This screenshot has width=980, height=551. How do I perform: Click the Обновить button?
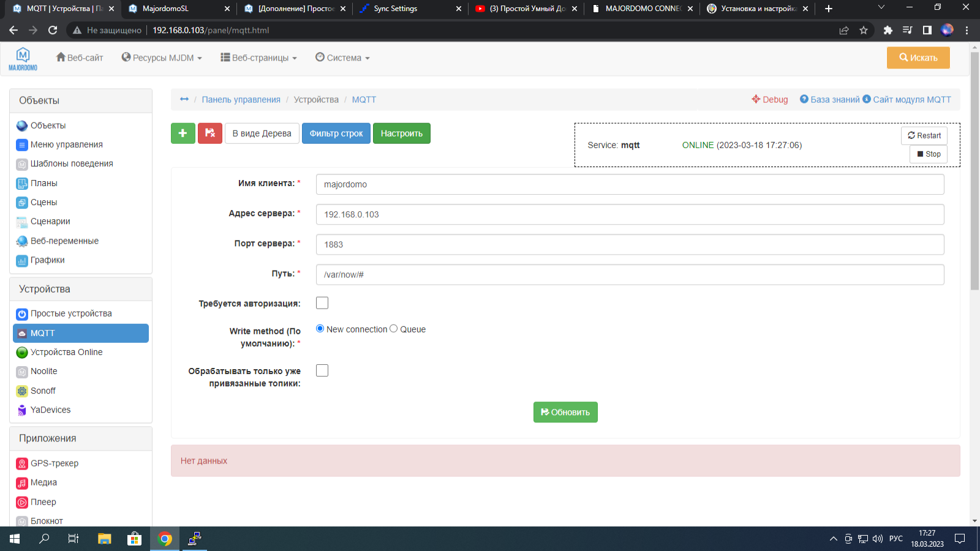(x=565, y=412)
